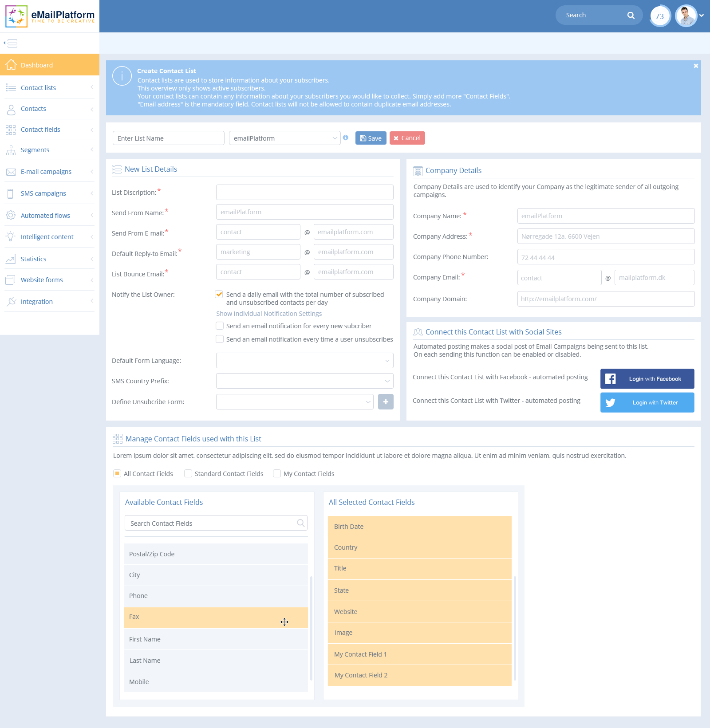710x728 pixels.
Task: Click the Available Contact Fields scrollbar
Action: pyautogui.click(x=311, y=628)
